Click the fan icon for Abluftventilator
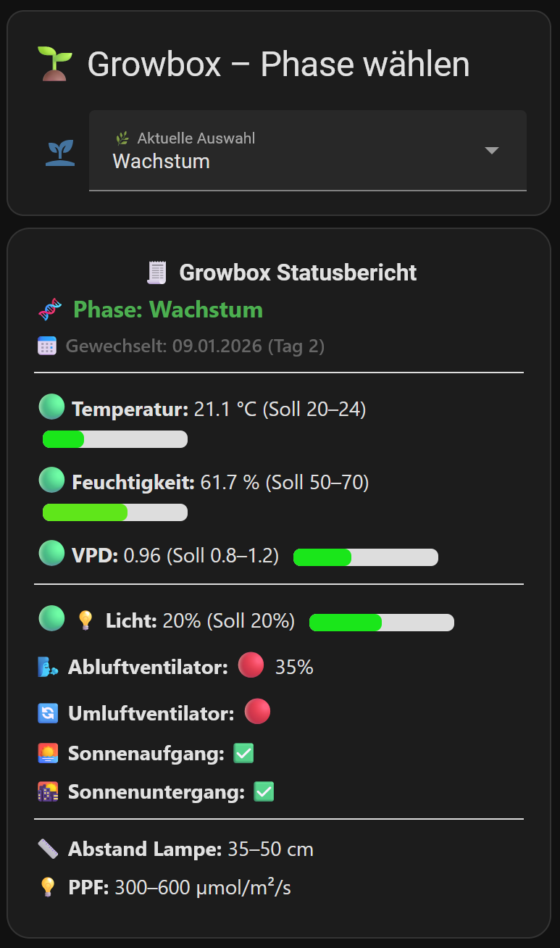The height and width of the screenshot is (948, 560). [x=45, y=666]
